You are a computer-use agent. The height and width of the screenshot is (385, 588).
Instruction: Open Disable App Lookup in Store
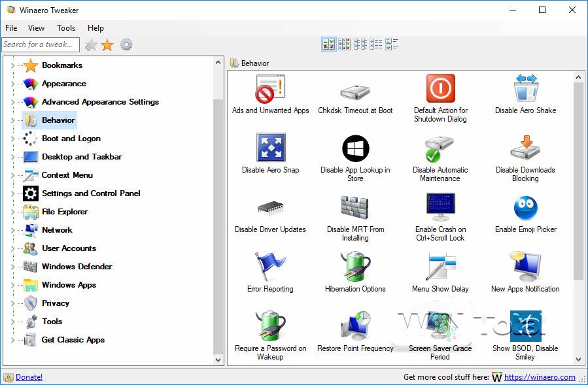click(355, 158)
